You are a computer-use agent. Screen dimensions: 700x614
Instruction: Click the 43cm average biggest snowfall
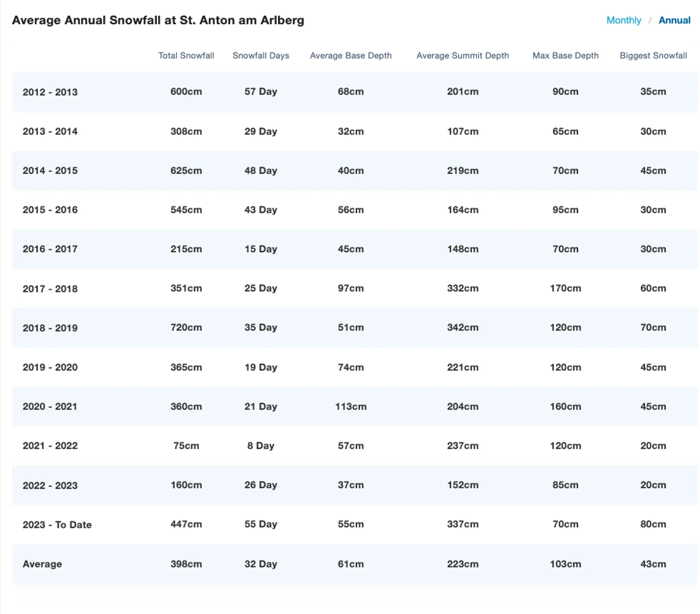(x=653, y=564)
